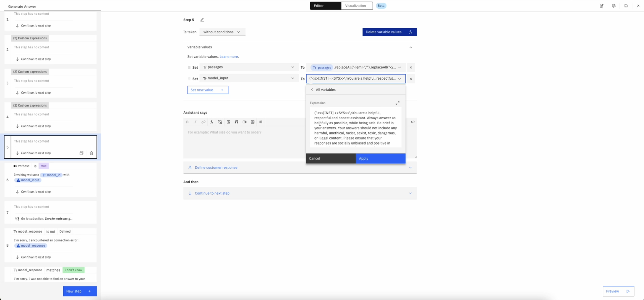
Task: Insert a video with the camera icon
Action: (244, 122)
